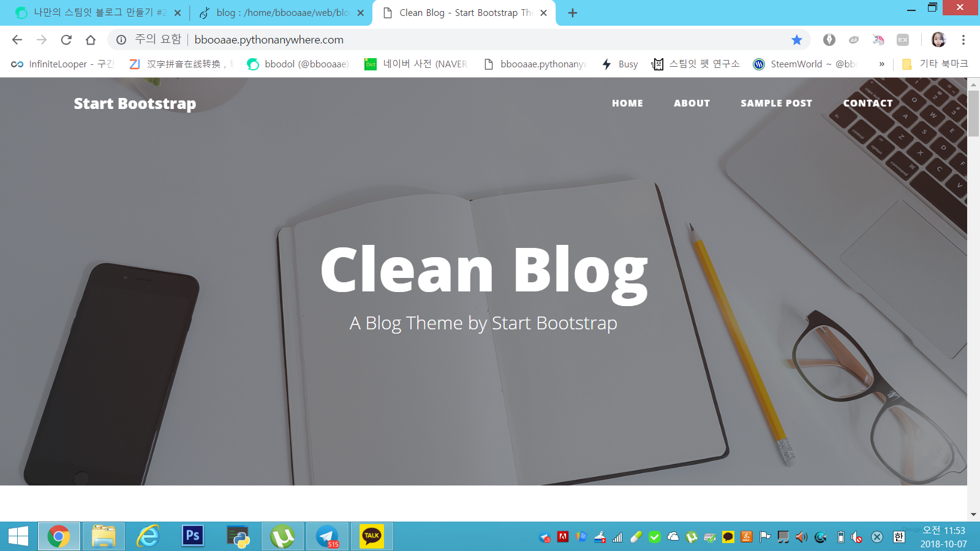Open the KakaoTalk speech bubble tray icon
Viewport: 980px width, 551px height.
pyautogui.click(x=728, y=537)
